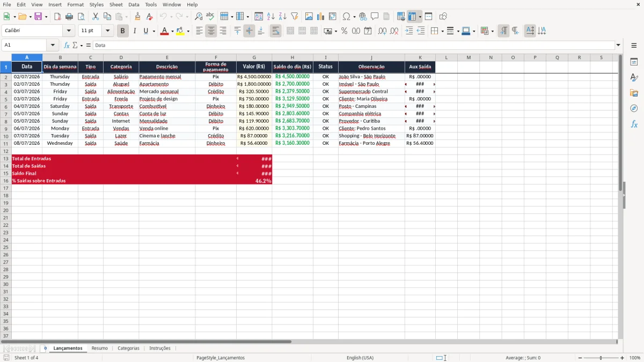Click the Sort Ascending icon
Image resolution: width=644 pixels, height=362 pixels.
coord(270,17)
